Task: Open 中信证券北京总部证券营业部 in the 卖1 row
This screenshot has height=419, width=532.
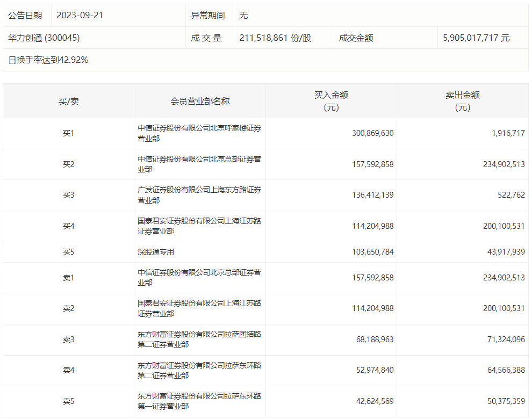Action: (x=199, y=278)
